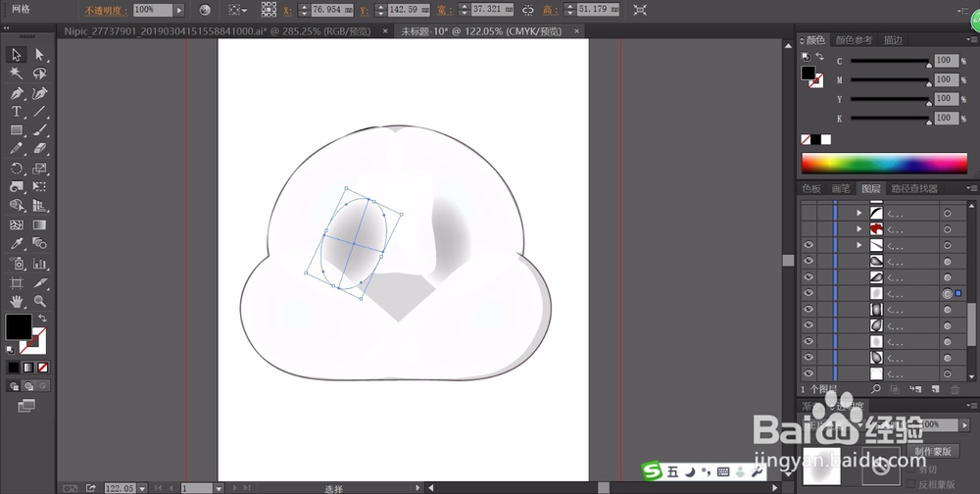Click the C color slider handle
The width and height of the screenshot is (980, 494).
coord(928,64)
